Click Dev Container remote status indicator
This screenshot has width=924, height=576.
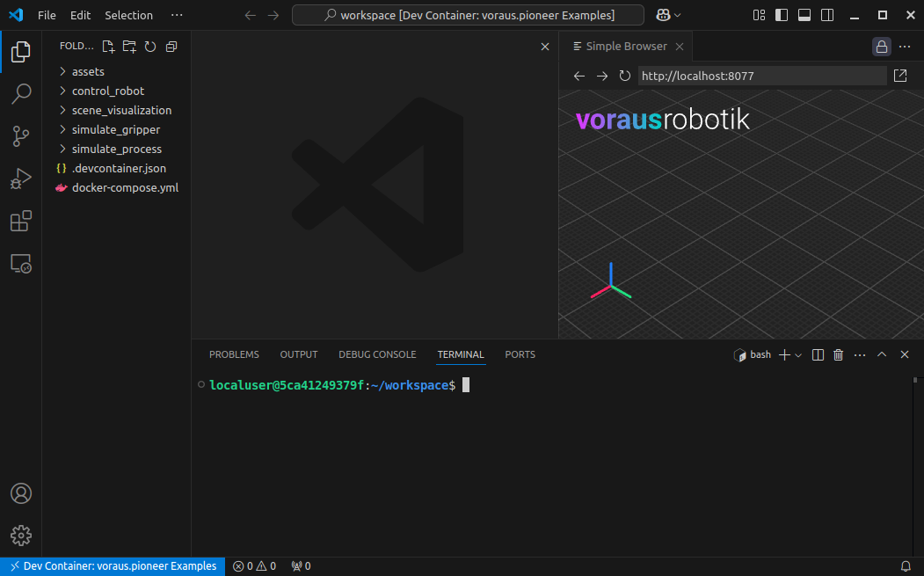[113, 566]
